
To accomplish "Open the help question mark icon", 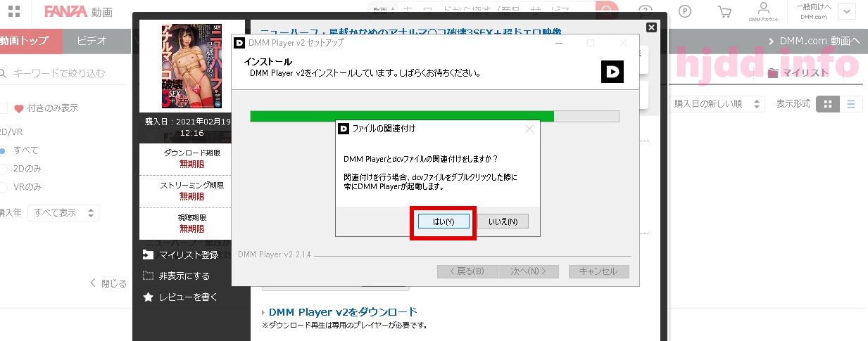I will (646, 11).
